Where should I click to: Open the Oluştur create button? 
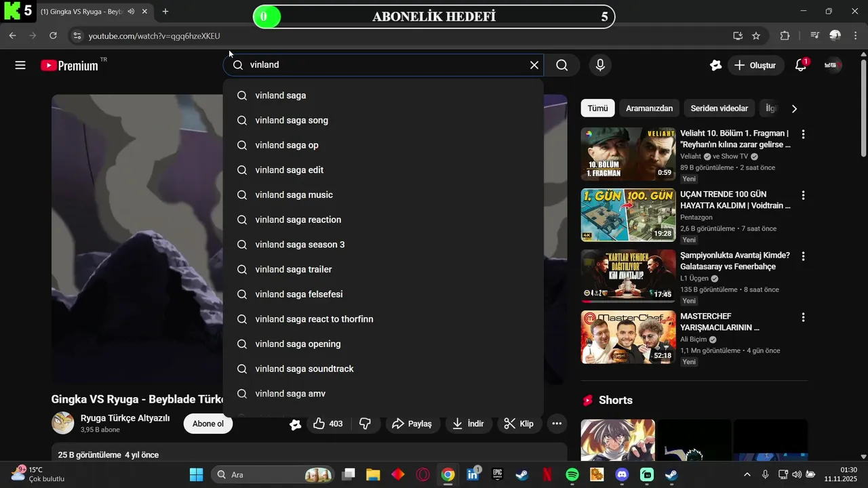[756, 65]
